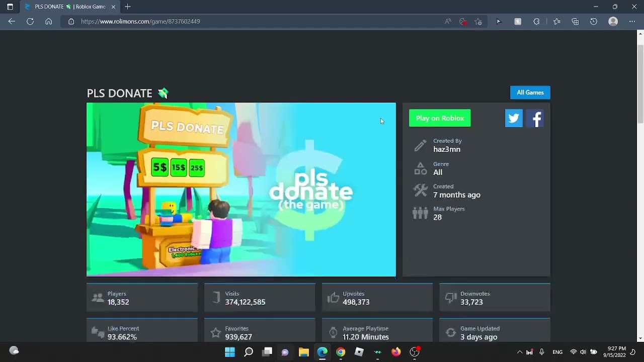
Task: Open Task View on taskbar
Action: [267, 352]
